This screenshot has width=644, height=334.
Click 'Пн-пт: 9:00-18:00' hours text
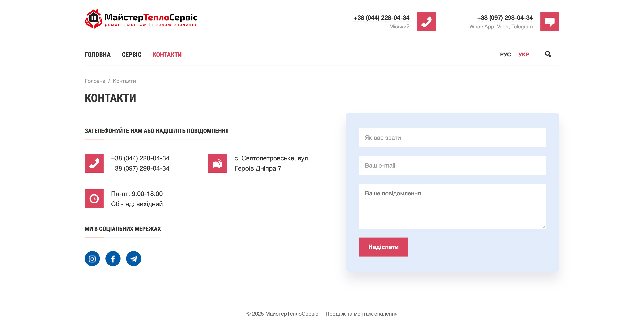click(x=137, y=194)
